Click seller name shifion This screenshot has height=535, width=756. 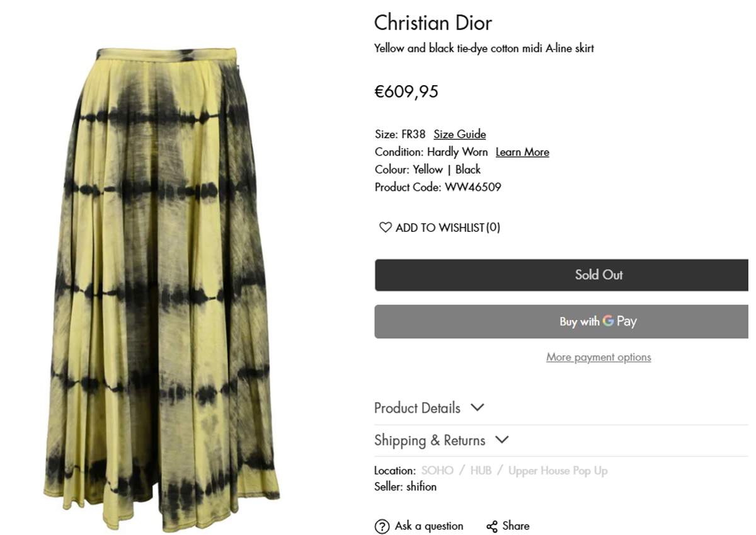(x=421, y=486)
